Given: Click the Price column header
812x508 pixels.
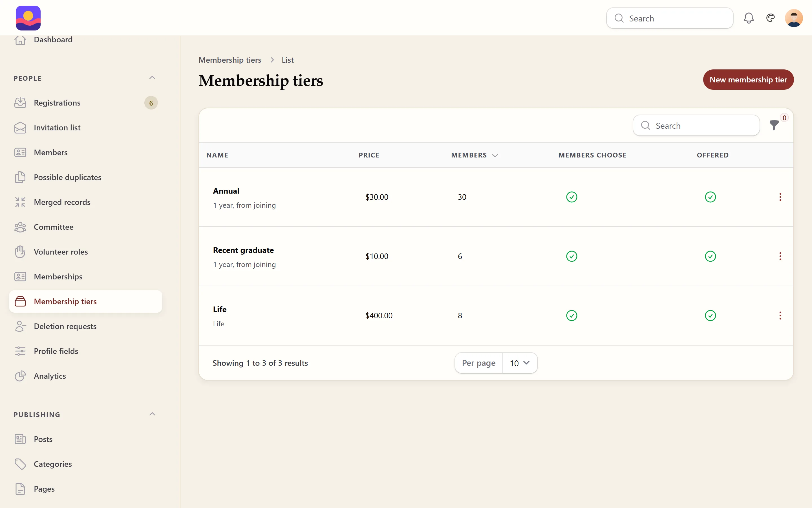Looking at the screenshot, I should [x=369, y=155].
